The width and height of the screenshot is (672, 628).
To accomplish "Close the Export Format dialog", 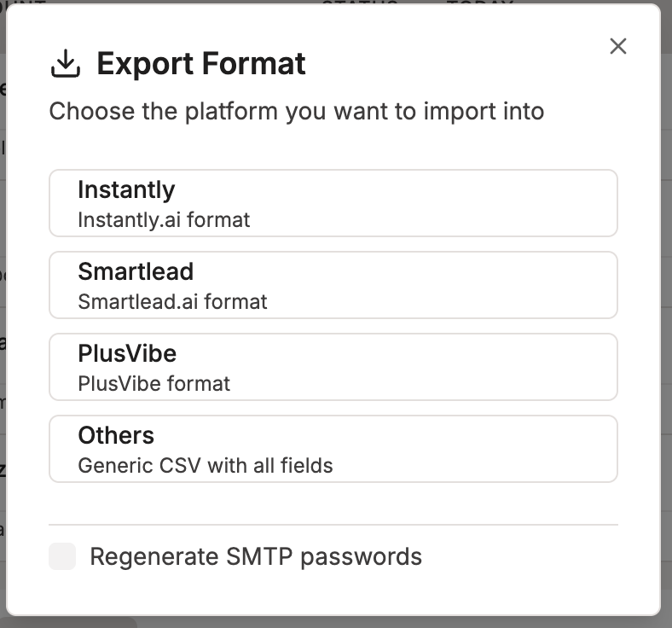I will [618, 46].
